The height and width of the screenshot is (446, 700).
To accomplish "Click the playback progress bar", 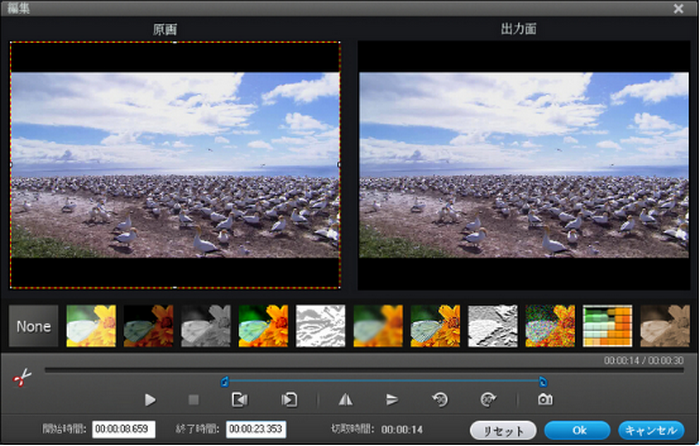I will coord(364,370).
